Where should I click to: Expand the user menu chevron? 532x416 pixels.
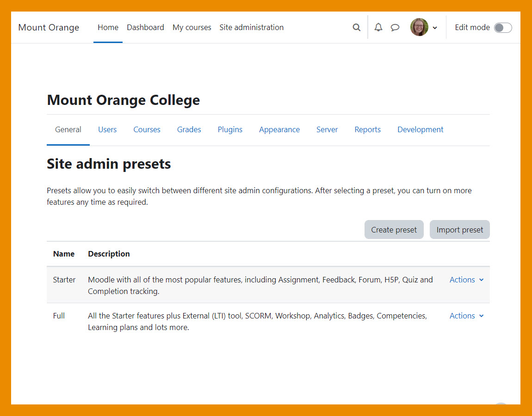435,28
